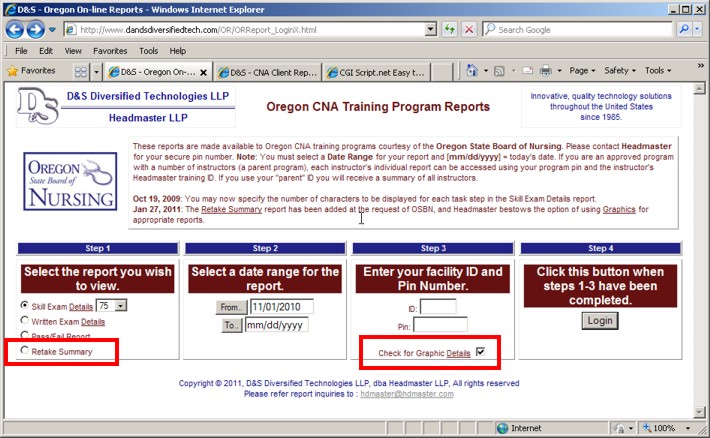Click the Home page icon
Screen dimensions: 710x438
click(x=473, y=71)
